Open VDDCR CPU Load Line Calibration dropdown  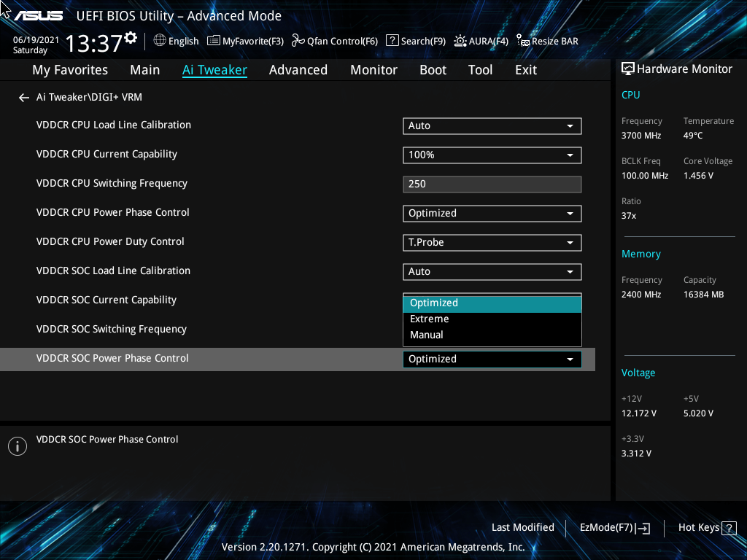492,125
